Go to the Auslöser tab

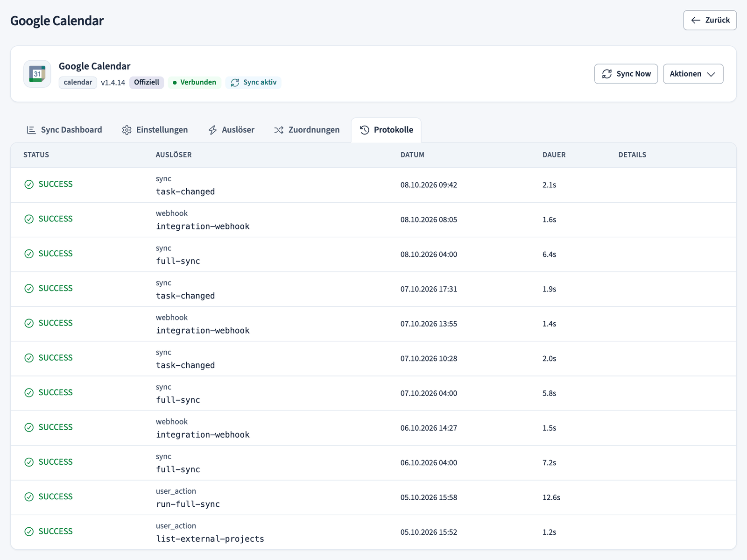[231, 130]
